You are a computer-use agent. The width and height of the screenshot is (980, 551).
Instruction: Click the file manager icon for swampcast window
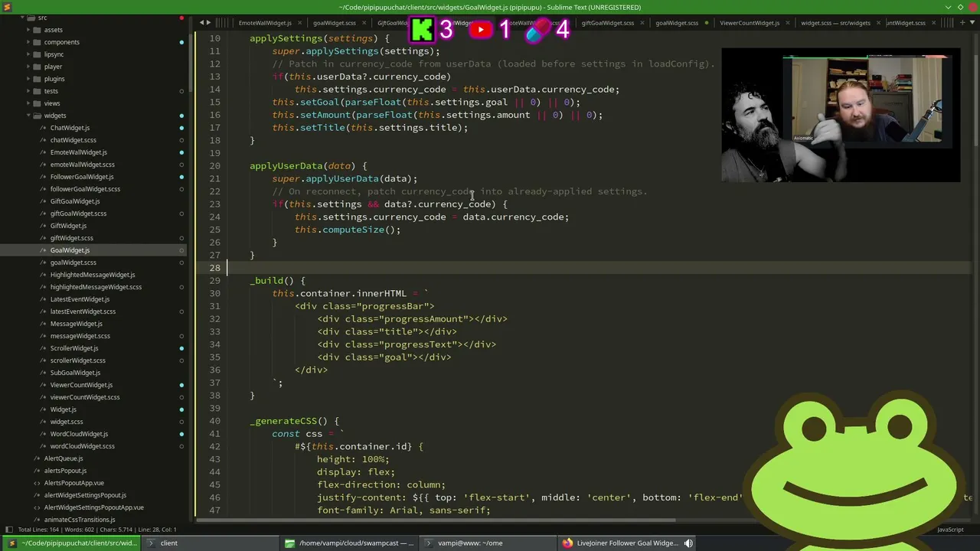coord(289,543)
